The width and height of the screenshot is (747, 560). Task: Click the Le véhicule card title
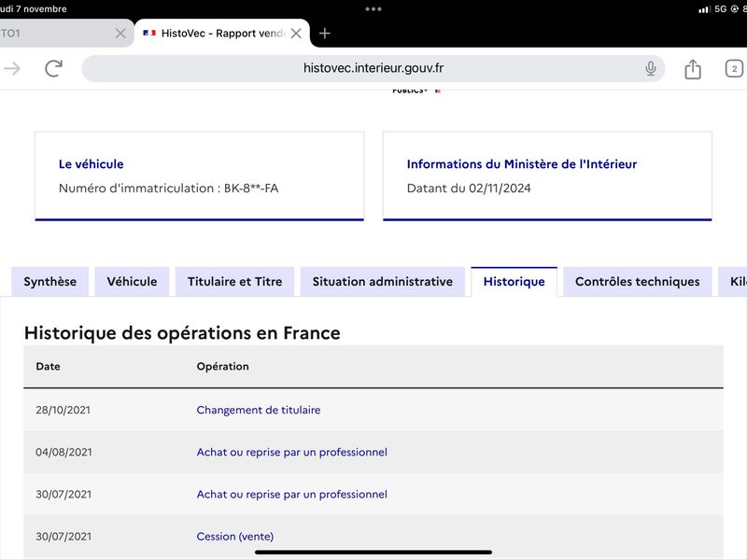pos(91,164)
